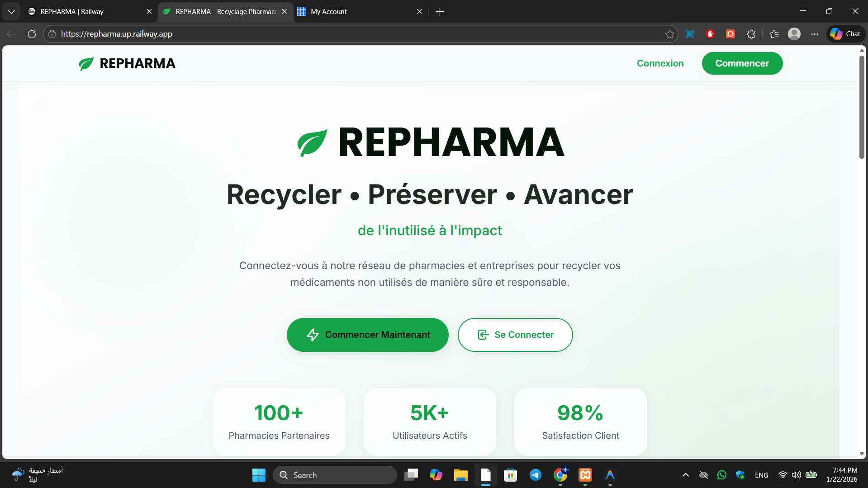This screenshot has height=488, width=868.
Task: Toggle the speaker volume icon in tray
Action: [797, 475]
